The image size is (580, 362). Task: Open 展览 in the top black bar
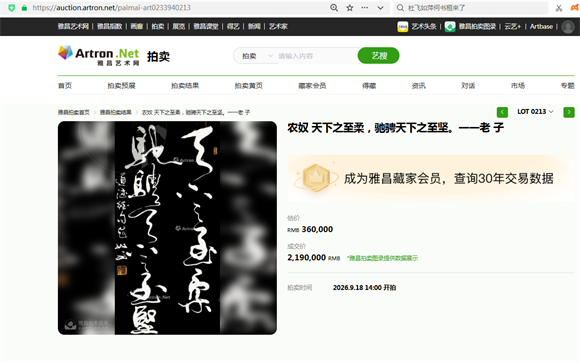(x=179, y=26)
